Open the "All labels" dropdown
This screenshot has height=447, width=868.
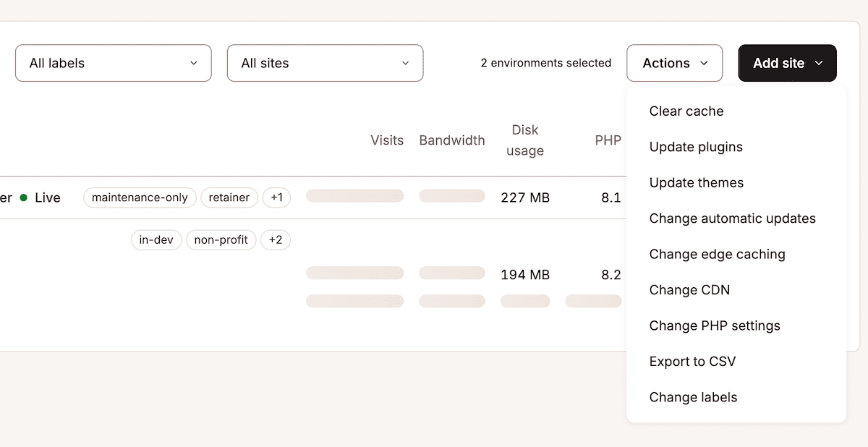pyautogui.click(x=113, y=63)
